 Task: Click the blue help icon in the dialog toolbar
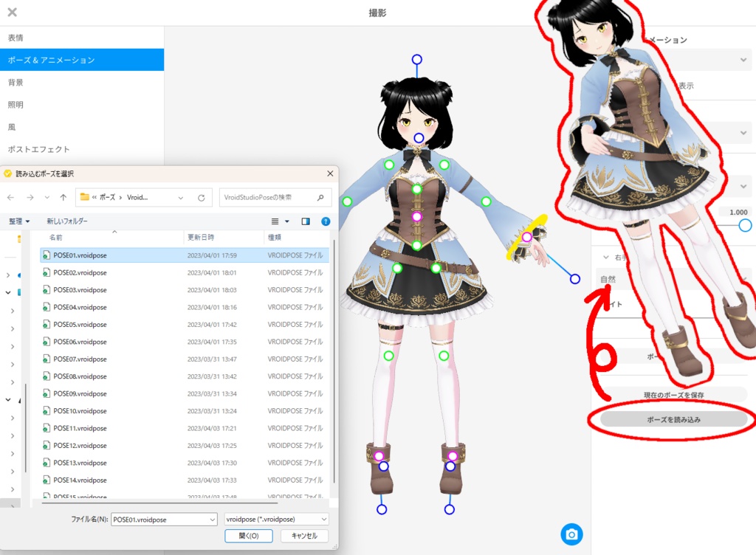coord(326,221)
